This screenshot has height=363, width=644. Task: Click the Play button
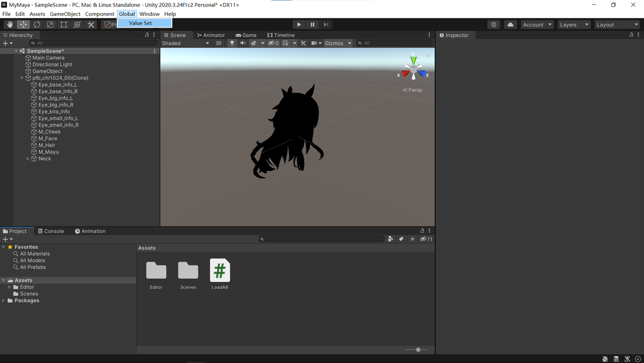point(299,25)
